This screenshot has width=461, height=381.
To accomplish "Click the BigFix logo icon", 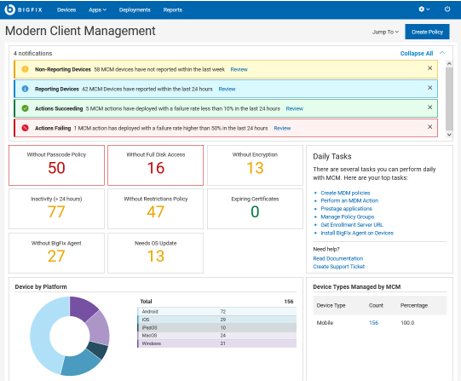I will [x=10, y=10].
